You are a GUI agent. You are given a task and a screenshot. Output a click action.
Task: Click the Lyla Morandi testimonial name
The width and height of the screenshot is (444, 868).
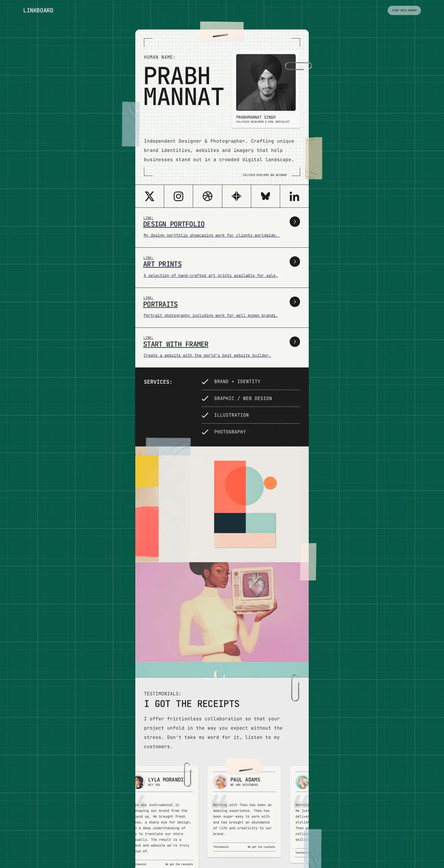(x=166, y=780)
